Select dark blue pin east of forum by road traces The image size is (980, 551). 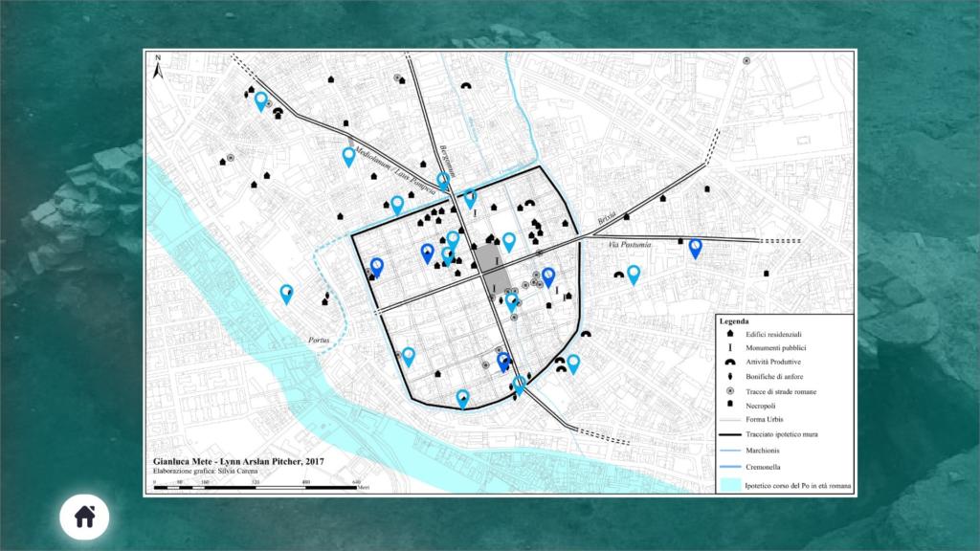[548, 276]
